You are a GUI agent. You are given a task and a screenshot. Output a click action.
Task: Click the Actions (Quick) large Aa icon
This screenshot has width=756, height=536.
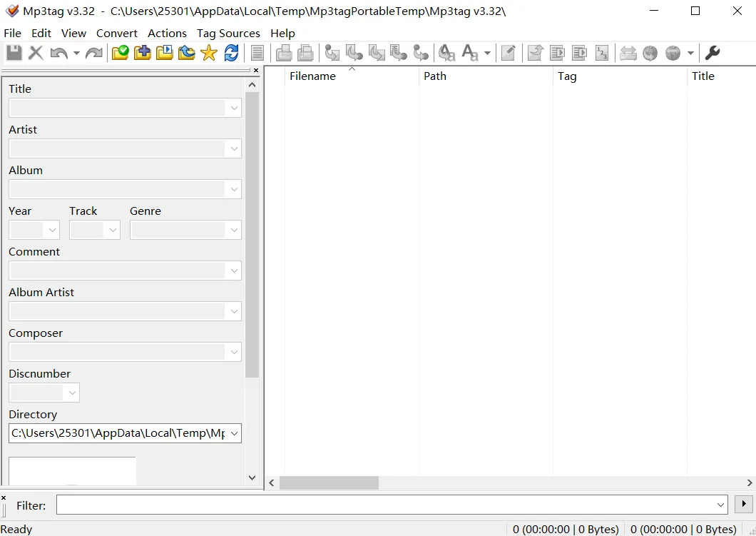469,53
